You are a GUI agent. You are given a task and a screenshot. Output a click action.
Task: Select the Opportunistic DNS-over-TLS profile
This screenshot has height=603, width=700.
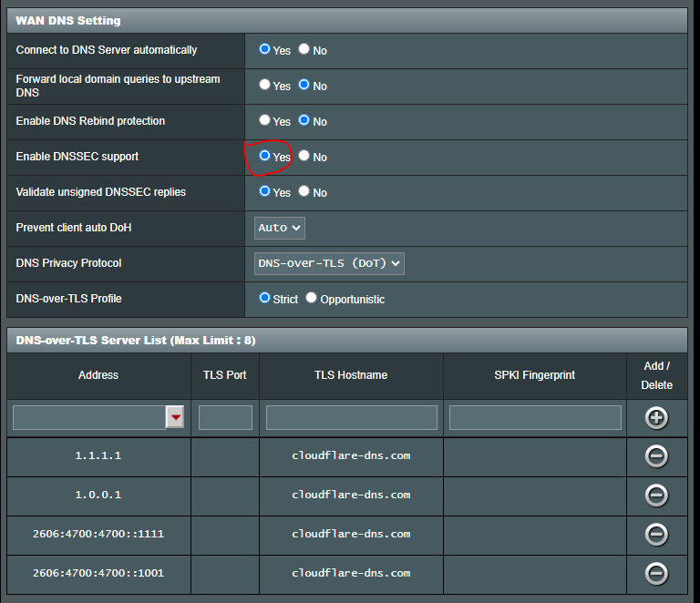pos(311,298)
